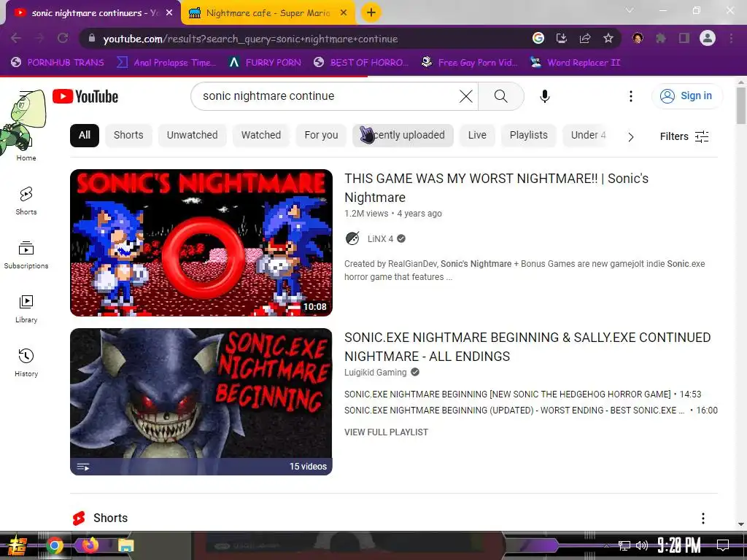Select the Shorts filter chip
This screenshot has width=747, height=560.
coord(128,135)
